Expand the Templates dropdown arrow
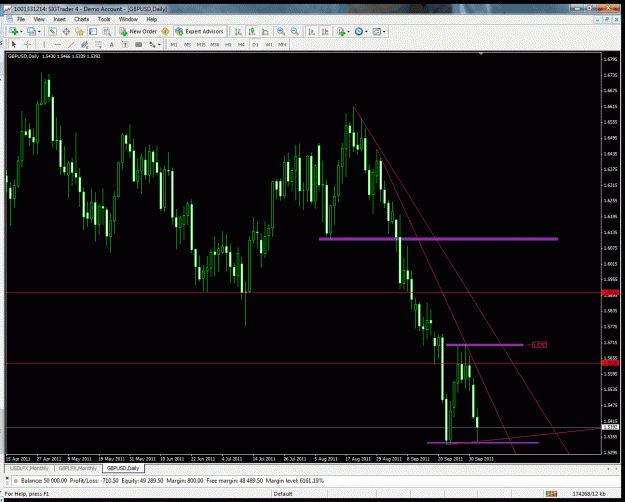This screenshot has width=625, height=502. point(384,32)
